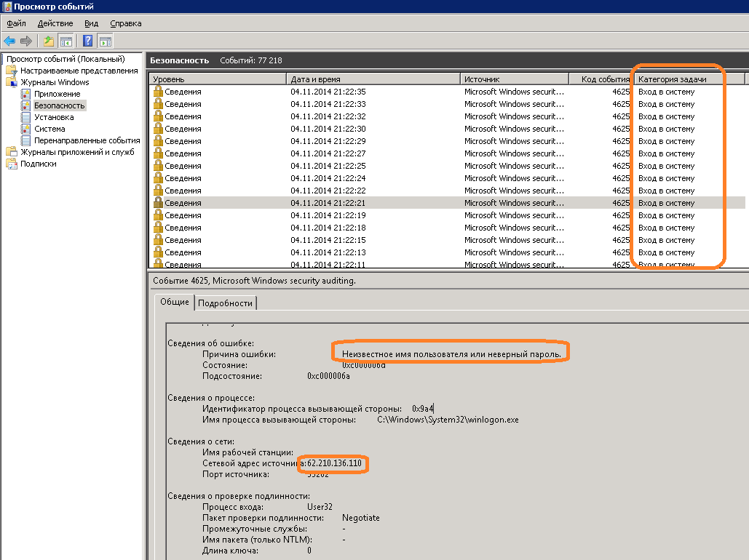
Task: Select the Установка log
Action: click(54, 117)
